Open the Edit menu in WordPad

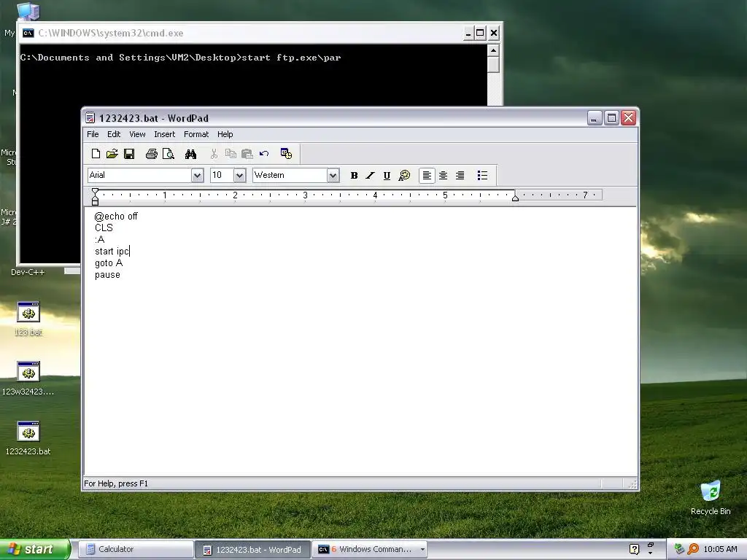[x=113, y=134]
